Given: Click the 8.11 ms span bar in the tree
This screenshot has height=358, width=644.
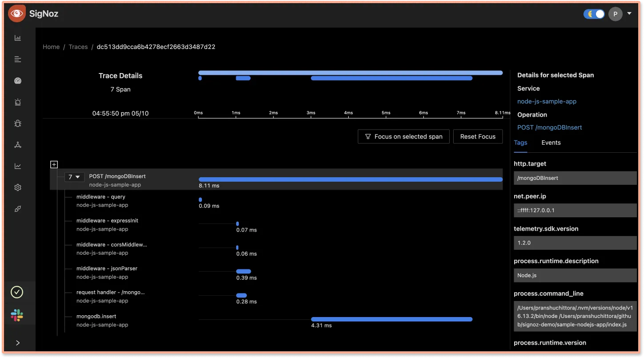Looking at the screenshot, I should point(350,179).
